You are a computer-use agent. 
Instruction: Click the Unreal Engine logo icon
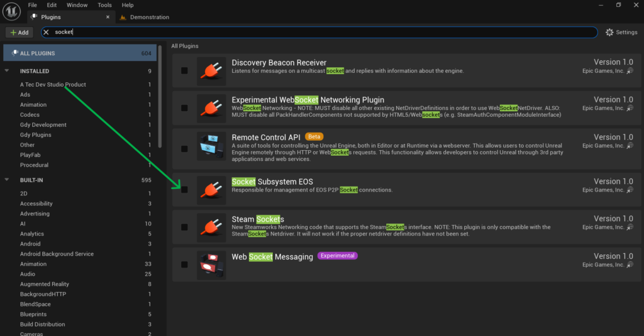pyautogui.click(x=11, y=11)
